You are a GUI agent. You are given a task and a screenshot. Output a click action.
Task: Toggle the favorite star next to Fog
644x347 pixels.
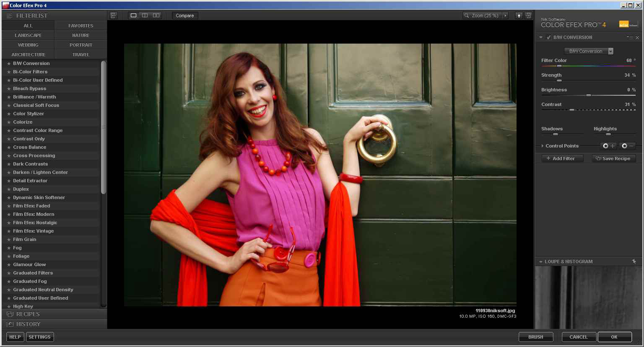click(10, 248)
